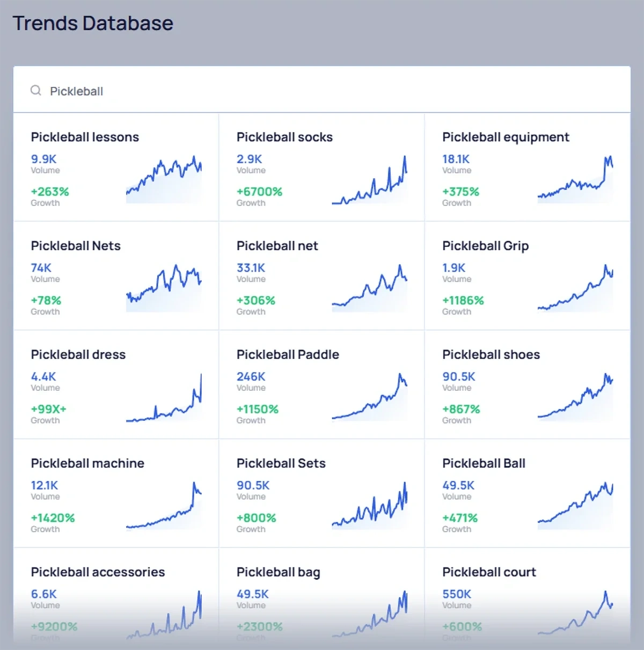Viewport: 644px width, 650px height.
Task: View the Pickleball Ball sparkline chart
Action: (575, 506)
